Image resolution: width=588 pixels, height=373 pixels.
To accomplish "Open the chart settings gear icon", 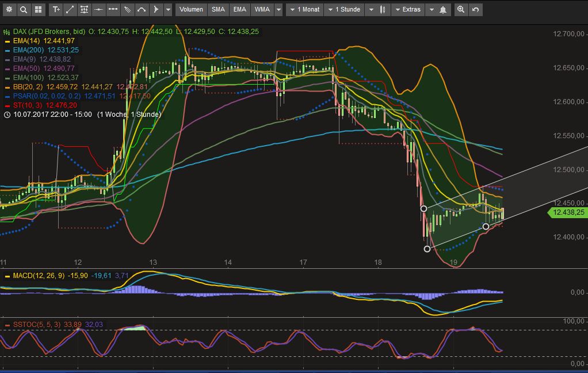I will (9, 10).
